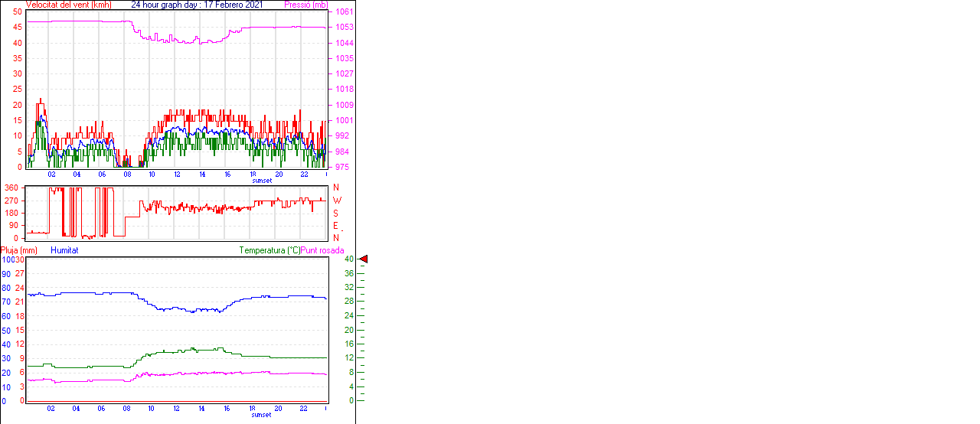
Task: Select the magenta "Punt rosada" legend label
Action: pos(322,250)
